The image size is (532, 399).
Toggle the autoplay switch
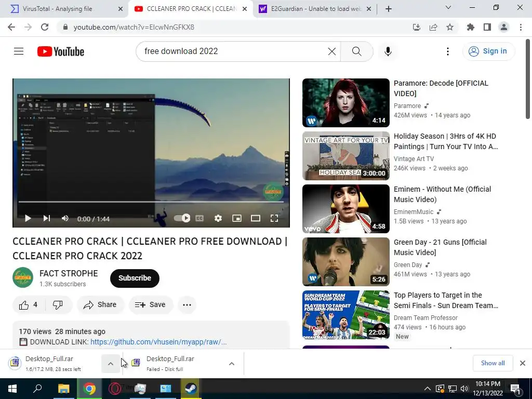coord(182,218)
